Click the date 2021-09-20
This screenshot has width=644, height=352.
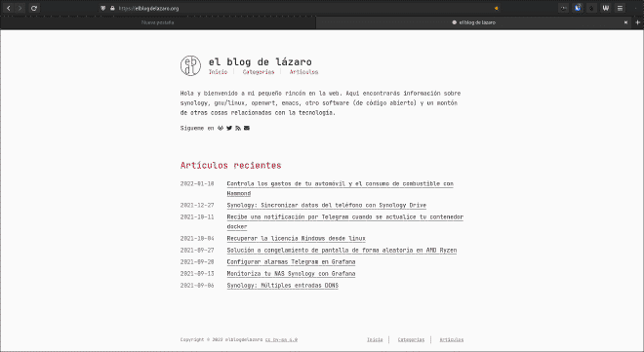[x=197, y=261]
